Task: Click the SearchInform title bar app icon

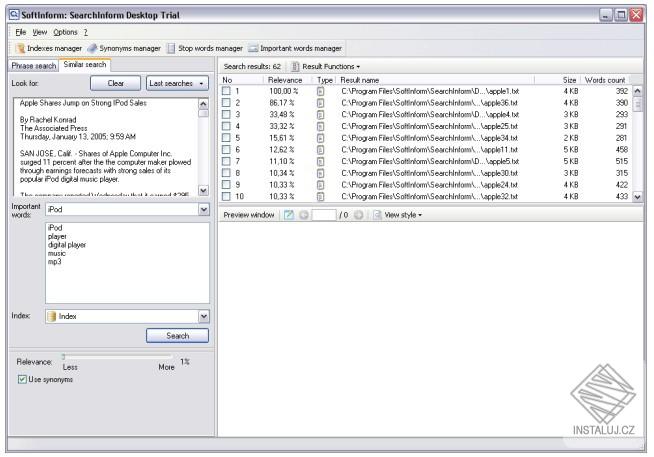Action: pos(14,15)
